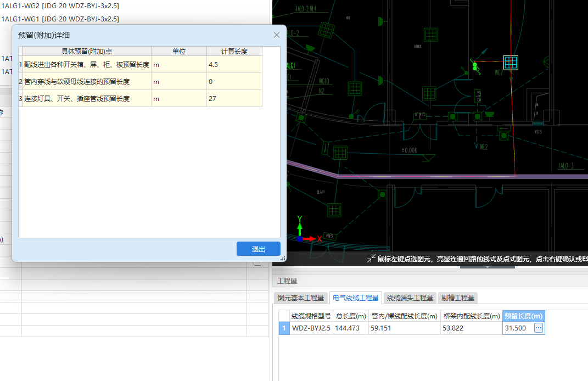Click the WDZ-BYJ2.5 cable spec cell
Viewport: 588px width, 381px height.
311,328
